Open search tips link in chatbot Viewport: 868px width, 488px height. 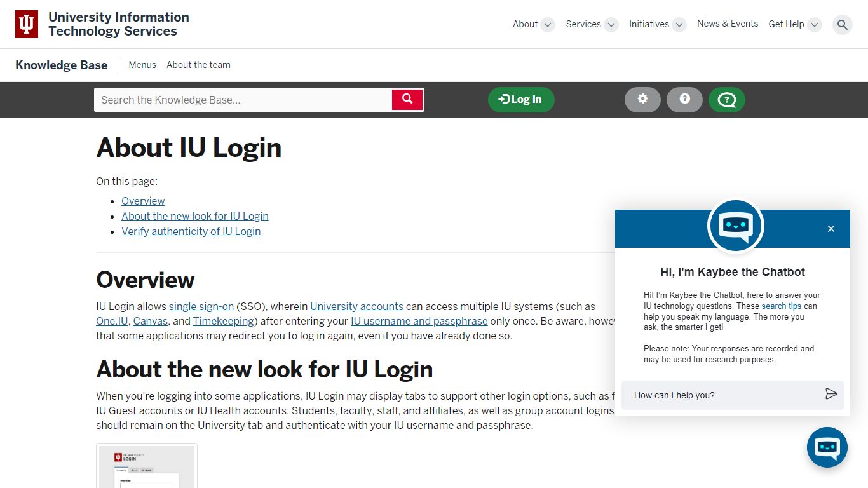(x=782, y=306)
